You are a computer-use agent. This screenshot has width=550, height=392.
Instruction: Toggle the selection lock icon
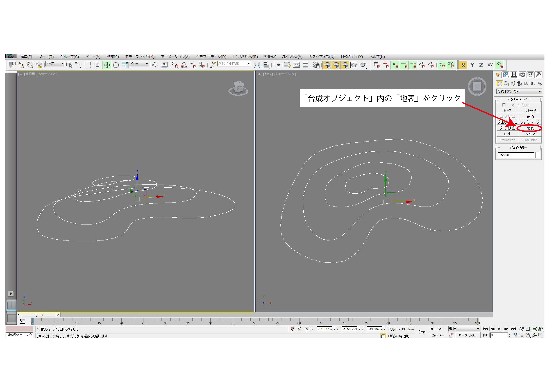300,329
